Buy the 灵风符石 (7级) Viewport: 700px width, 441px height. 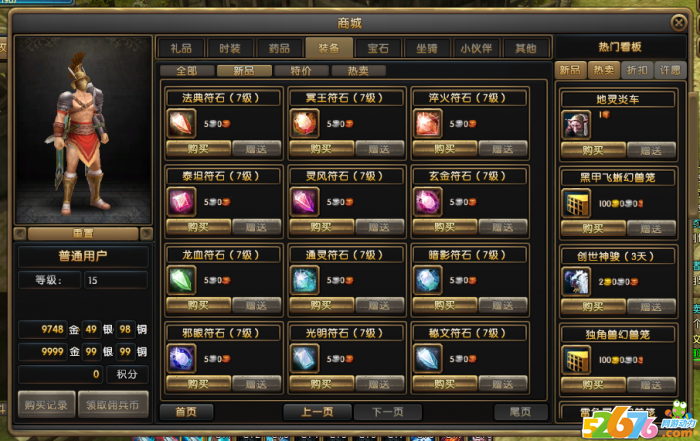point(321,226)
